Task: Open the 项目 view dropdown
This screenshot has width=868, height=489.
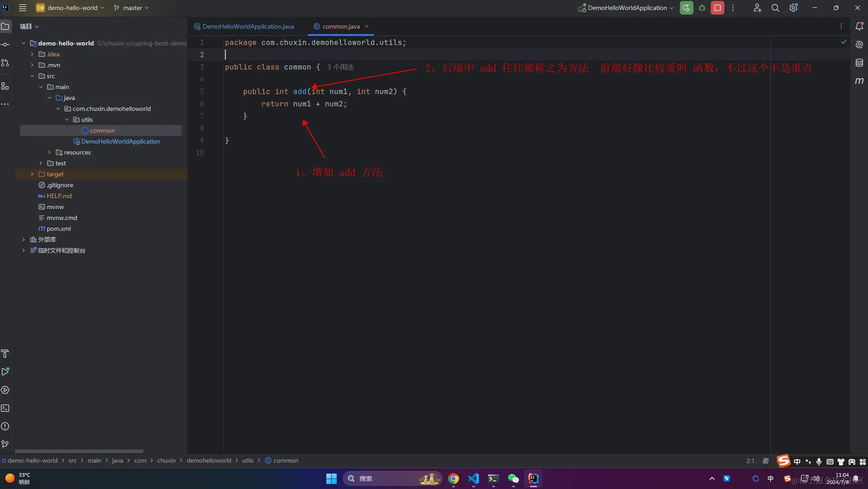Action: (x=29, y=26)
